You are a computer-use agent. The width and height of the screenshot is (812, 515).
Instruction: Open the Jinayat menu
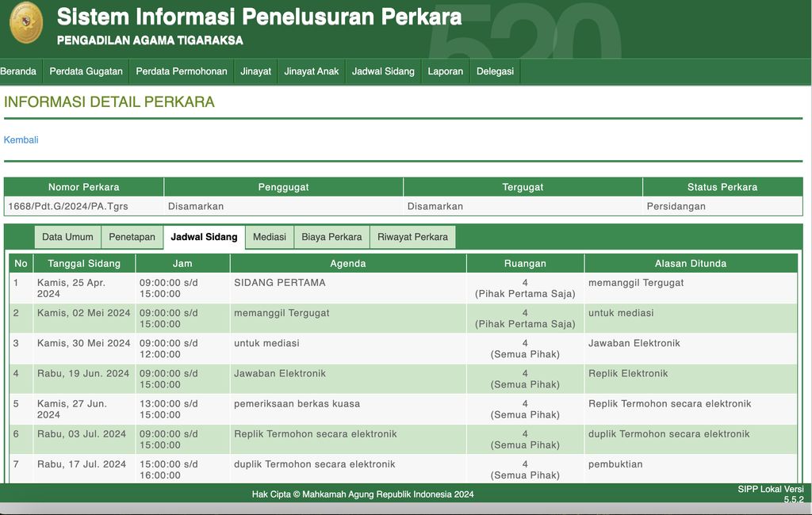point(256,71)
